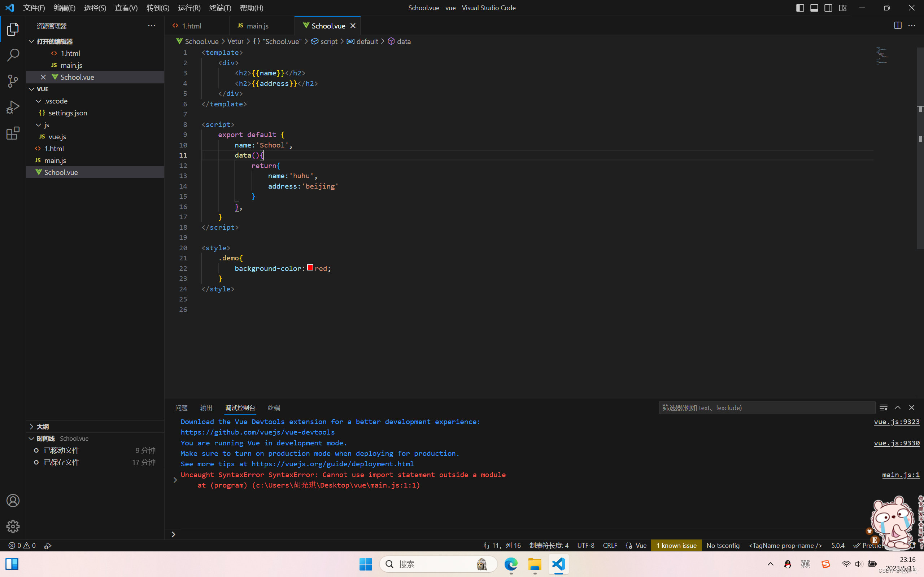Collapse the .vscode folder
Viewport: 924px width, 577px height.
click(39, 101)
